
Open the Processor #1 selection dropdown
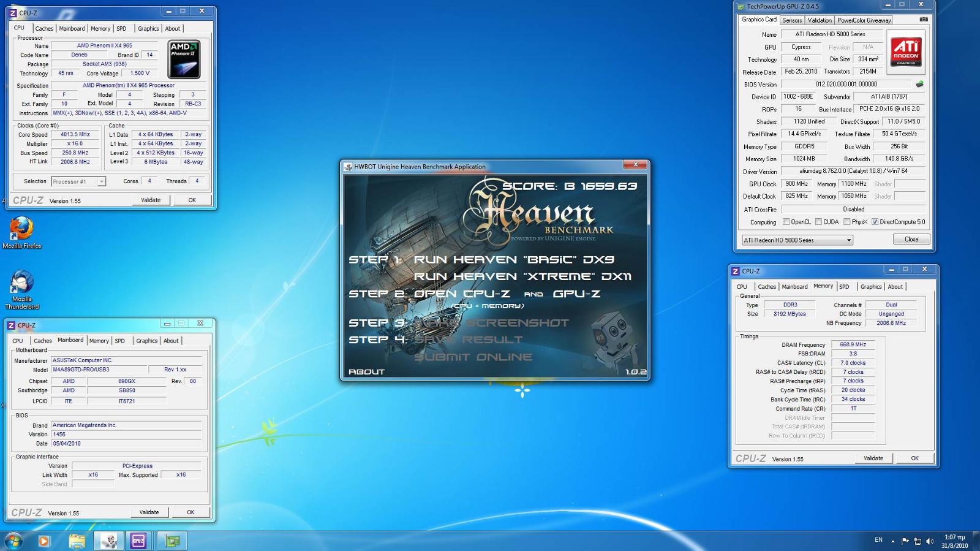pos(78,181)
